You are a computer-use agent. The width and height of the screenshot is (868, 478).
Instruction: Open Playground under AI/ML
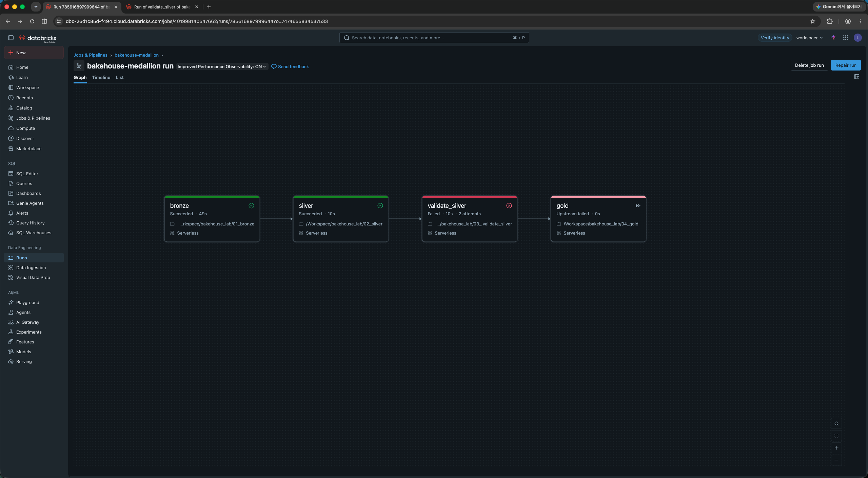point(34,302)
